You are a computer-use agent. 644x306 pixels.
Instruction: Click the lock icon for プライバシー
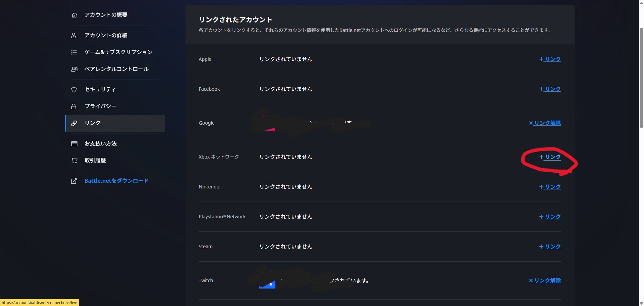pyautogui.click(x=74, y=106)
